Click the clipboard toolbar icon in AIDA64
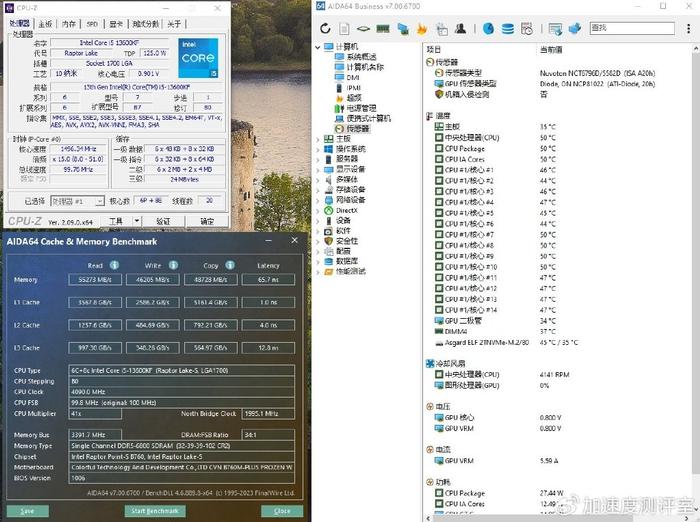This screenshot has width=700, height=522. pos(442,29)
